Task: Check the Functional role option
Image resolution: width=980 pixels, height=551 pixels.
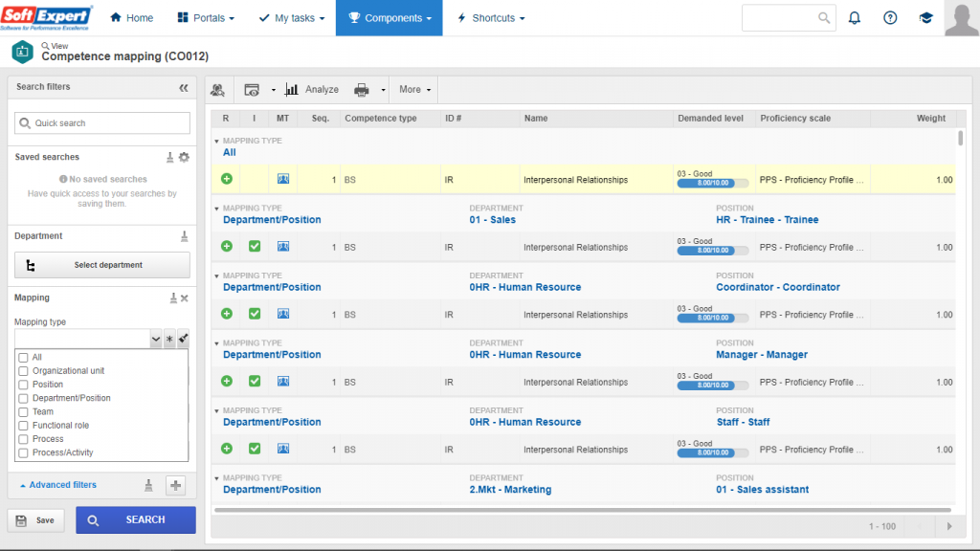Action: click(x=23, y=426)
